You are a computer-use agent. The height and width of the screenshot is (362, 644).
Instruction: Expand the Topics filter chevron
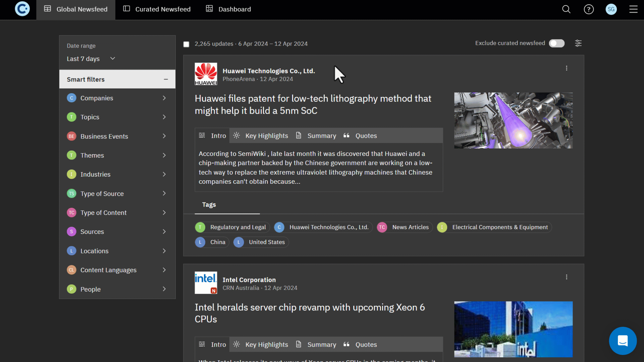pyautogui.click(x=164, y=117)
